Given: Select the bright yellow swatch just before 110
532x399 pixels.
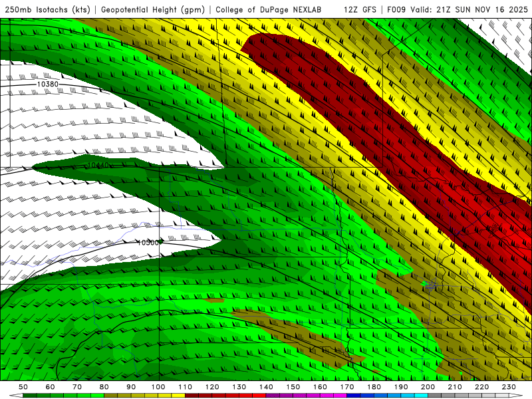Looking at the screenshot, I should (178, 395).
